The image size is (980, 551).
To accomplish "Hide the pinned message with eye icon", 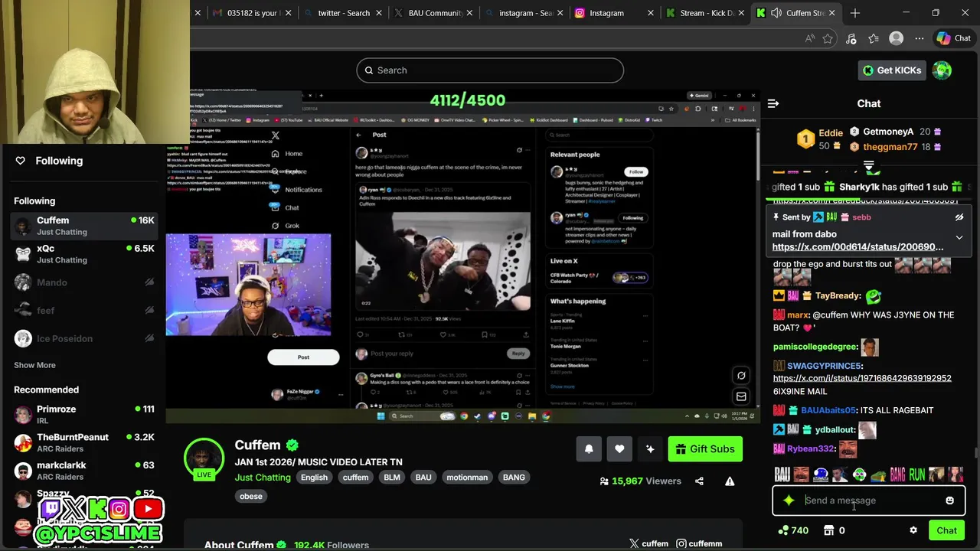I will tap(959, 217).
